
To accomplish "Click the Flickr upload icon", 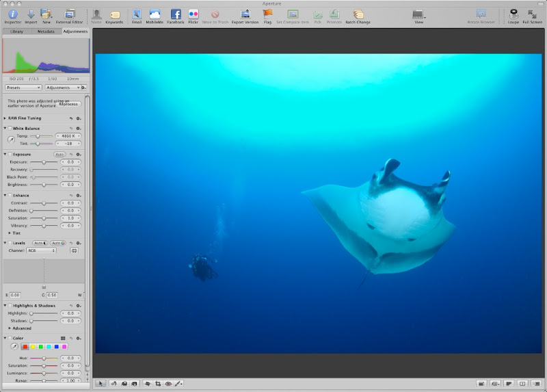I will [194, 14].
